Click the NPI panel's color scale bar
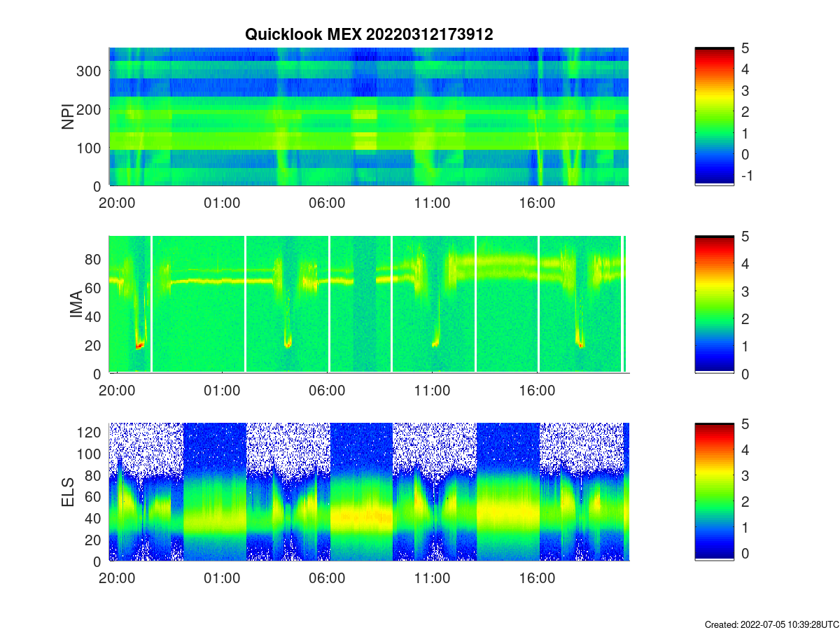 (x=714, y=116)
